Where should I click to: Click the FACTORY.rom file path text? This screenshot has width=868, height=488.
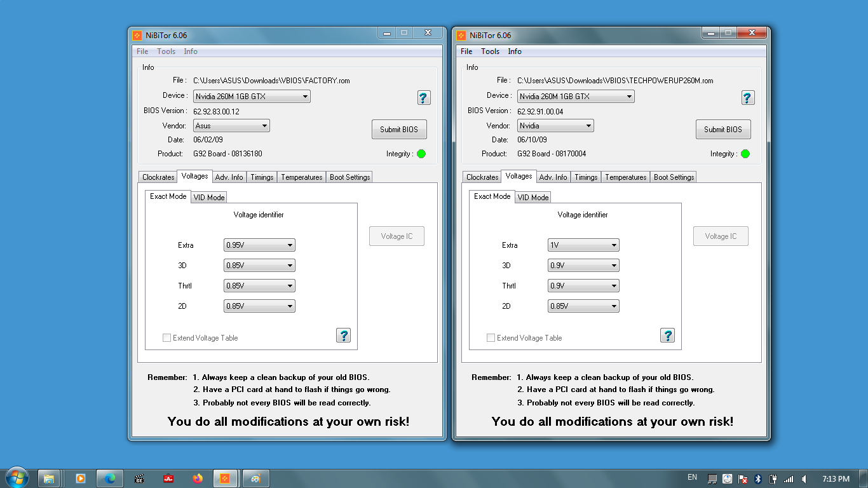[271, 81]
